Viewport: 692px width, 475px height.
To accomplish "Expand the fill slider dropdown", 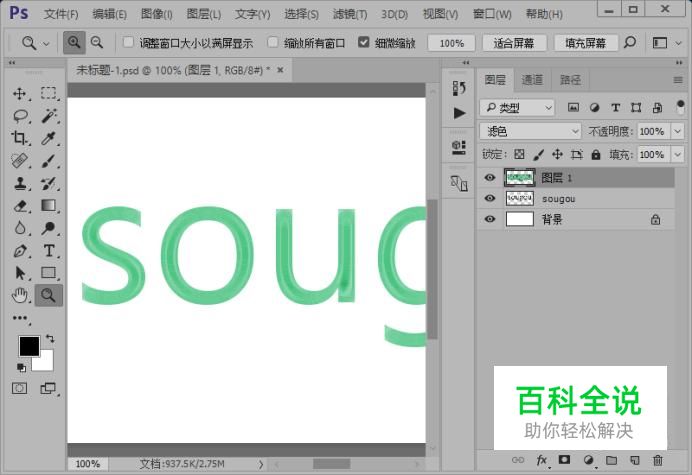I will pyautogui.click(x=677, y=155).
